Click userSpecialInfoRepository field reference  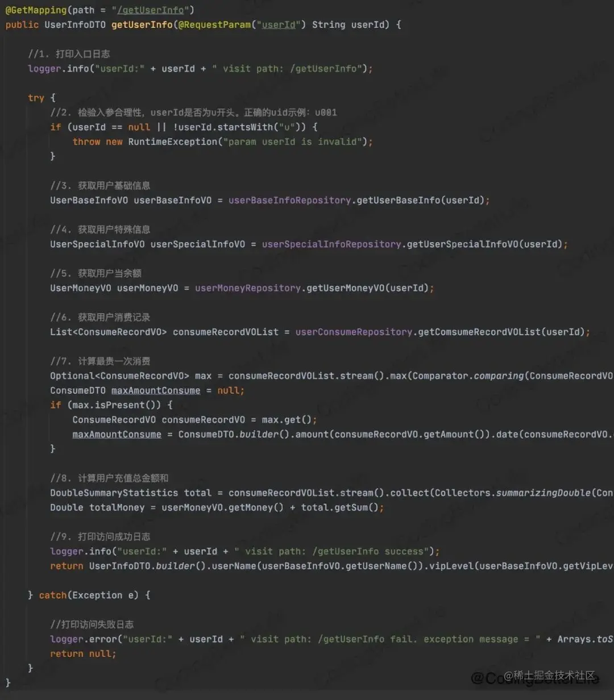pyautogui.click(x=331, y=244)
